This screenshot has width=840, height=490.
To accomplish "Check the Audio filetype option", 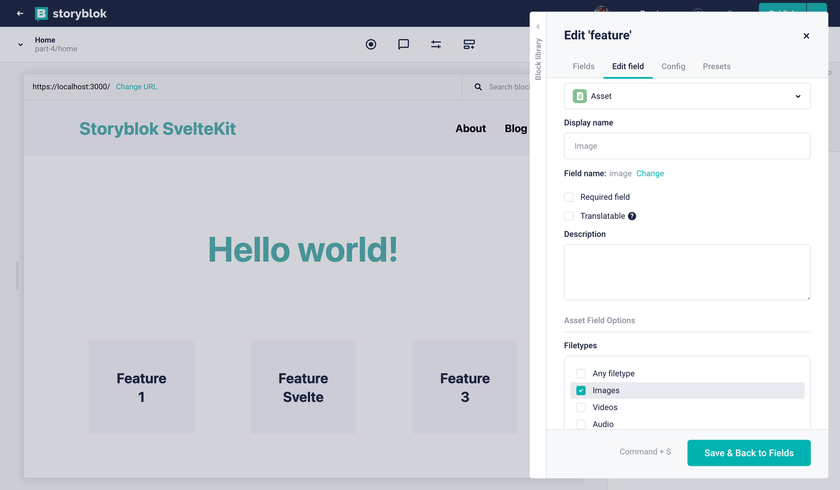I will (x=581, y=424).
